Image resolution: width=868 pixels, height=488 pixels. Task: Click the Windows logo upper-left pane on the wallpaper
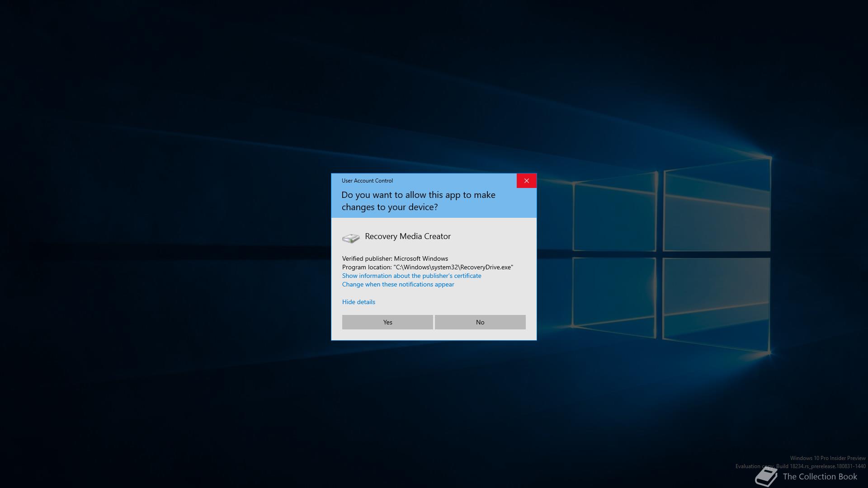[614, 216]
